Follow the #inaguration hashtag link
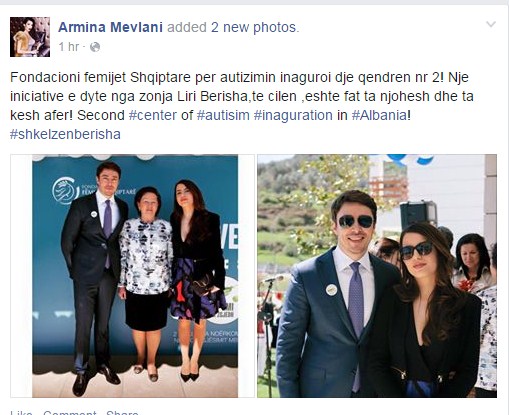Viewport: 509px width, 415px height. [x=293, y=115]
